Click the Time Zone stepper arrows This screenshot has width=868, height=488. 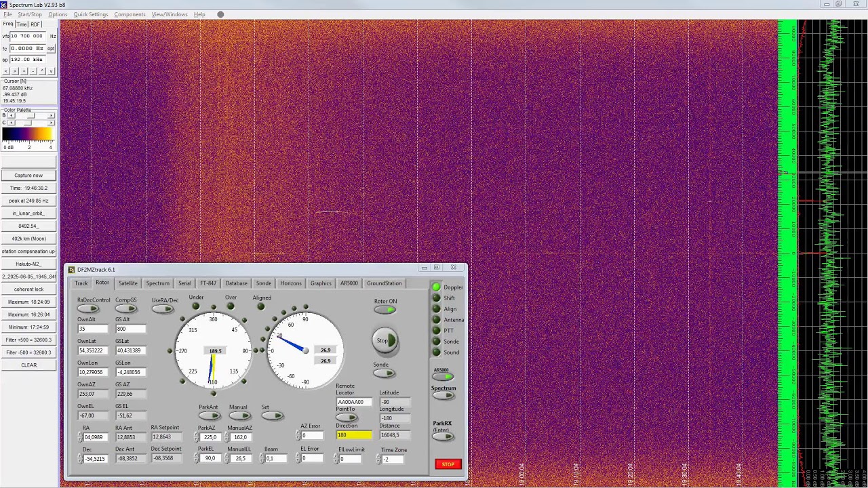[x=379, y=459]
